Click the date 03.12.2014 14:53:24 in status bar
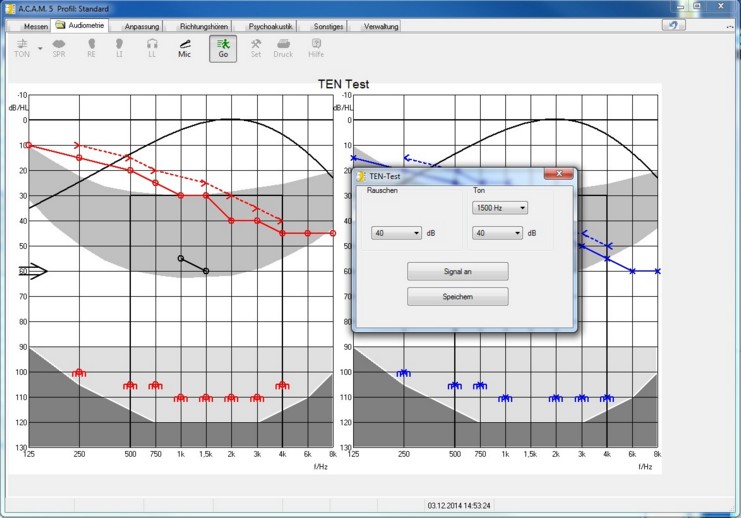The width and height of the screenshot is (741, 518). coord(459,505)
